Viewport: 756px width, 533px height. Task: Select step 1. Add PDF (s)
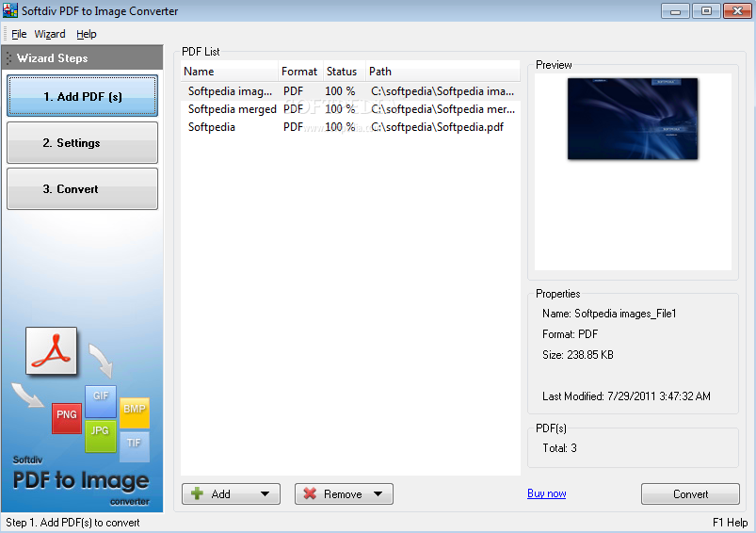click(x=83, y=96)
